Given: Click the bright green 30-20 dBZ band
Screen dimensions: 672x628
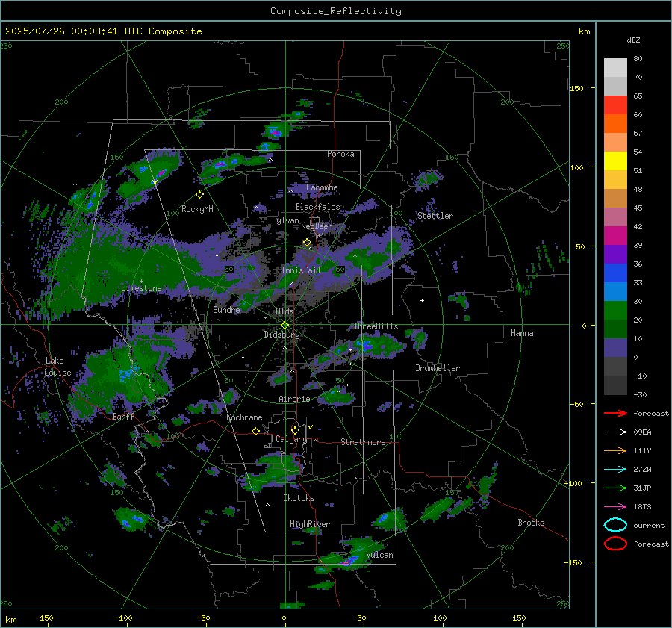Looking at the screenshot, I should (x=615, y=311).
